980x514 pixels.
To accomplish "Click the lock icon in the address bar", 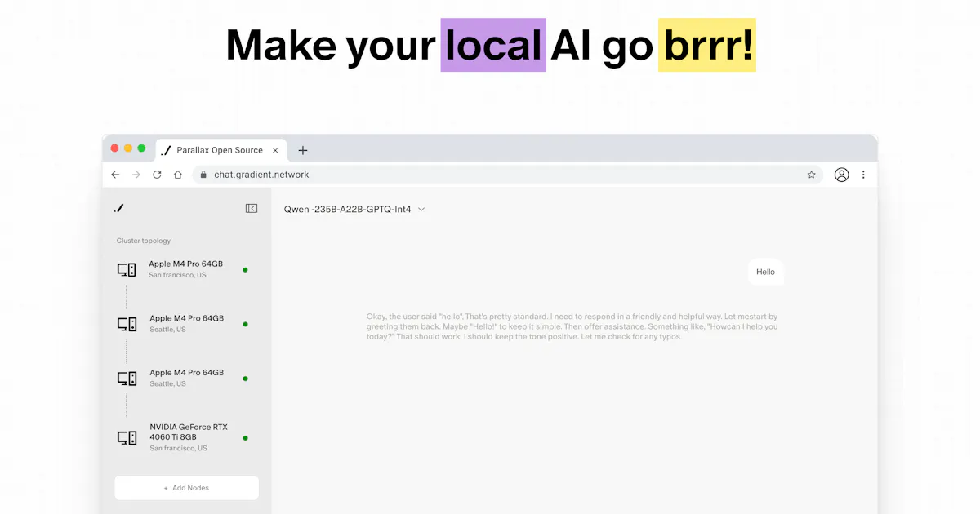I will click(203, 175).
